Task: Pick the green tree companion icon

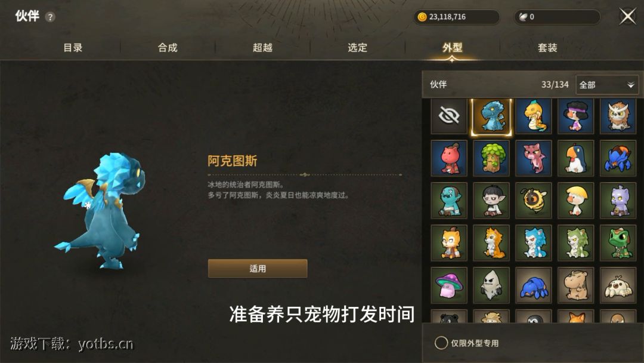Action: 491,158
